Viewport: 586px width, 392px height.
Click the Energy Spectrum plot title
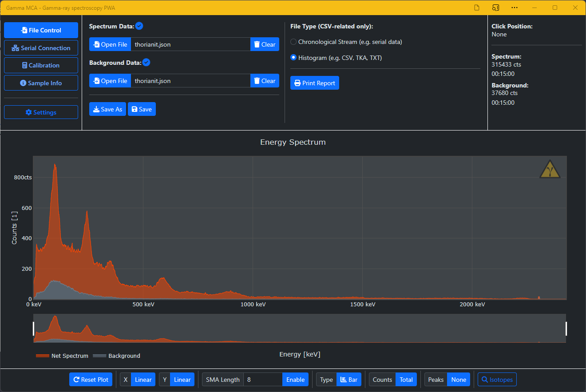[293, 142]
